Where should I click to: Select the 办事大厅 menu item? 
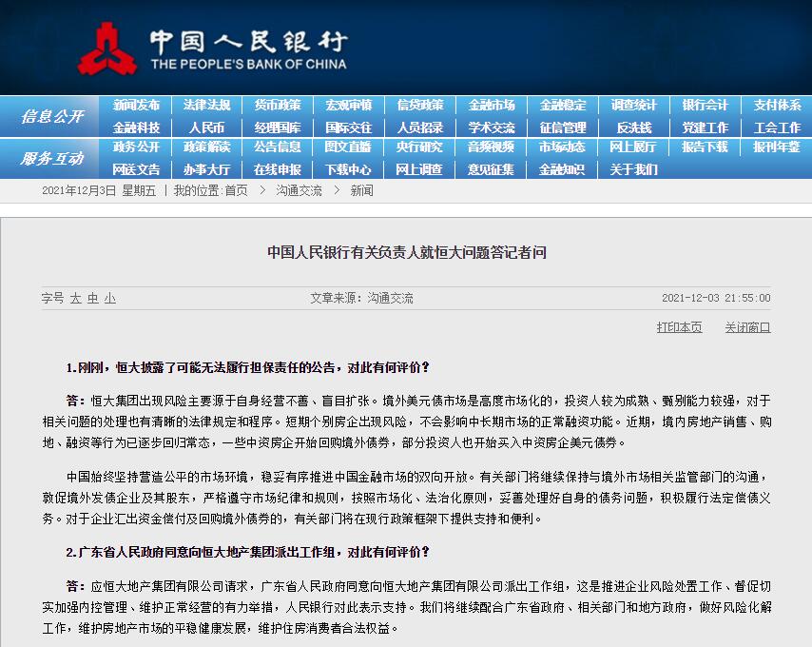pos(206,169)
